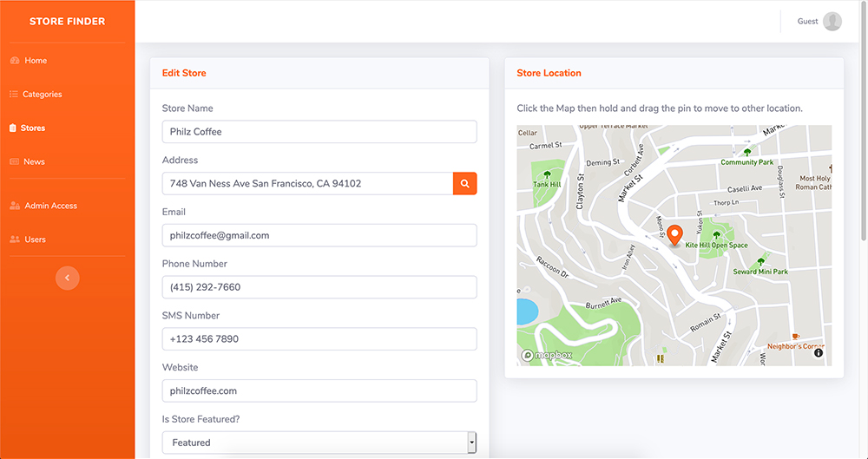Click the blue reservoir on the map

(527, 311)
